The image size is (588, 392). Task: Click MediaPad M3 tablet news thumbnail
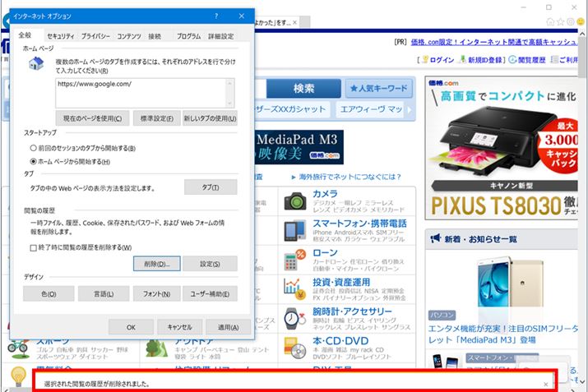[511, 282]
